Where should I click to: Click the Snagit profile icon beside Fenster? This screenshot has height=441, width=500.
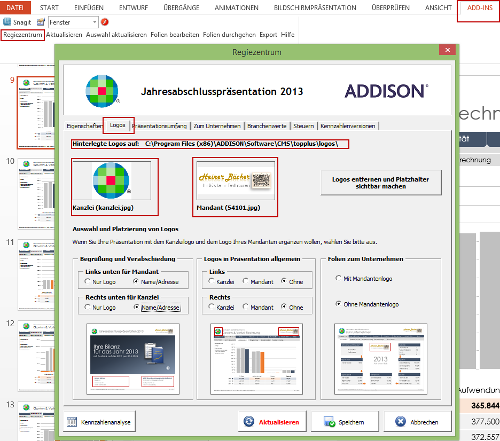(x=41, y=22)
